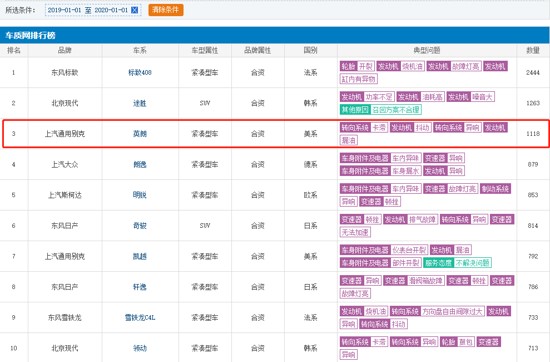This screenshot has height=362, width=550.
Task: Open the 雪铁龙C4L series link
Action: (x=140, y=317)
